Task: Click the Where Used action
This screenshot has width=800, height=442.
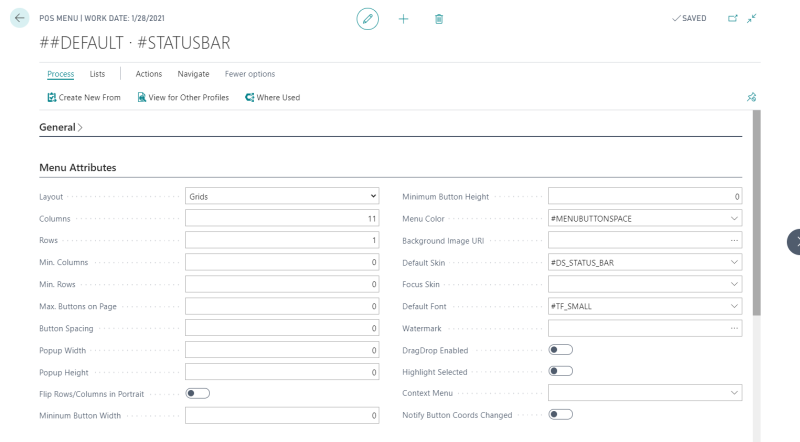Action: 272,97
